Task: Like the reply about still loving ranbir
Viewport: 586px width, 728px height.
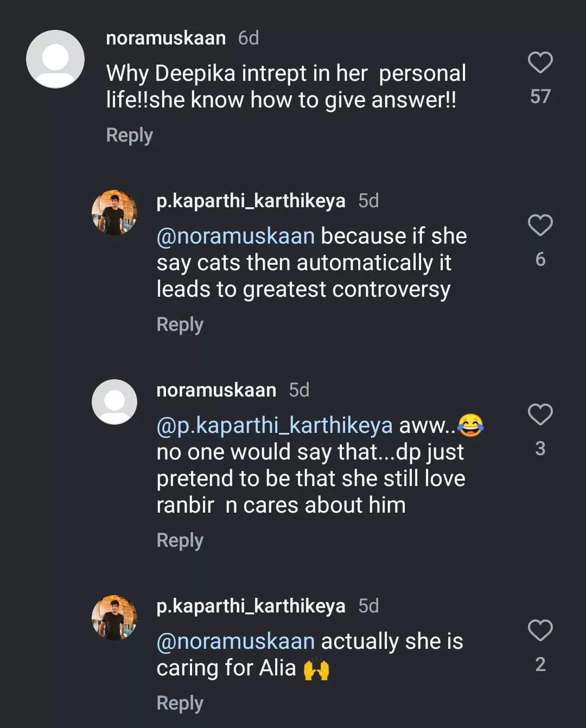Action: [540, 414]
